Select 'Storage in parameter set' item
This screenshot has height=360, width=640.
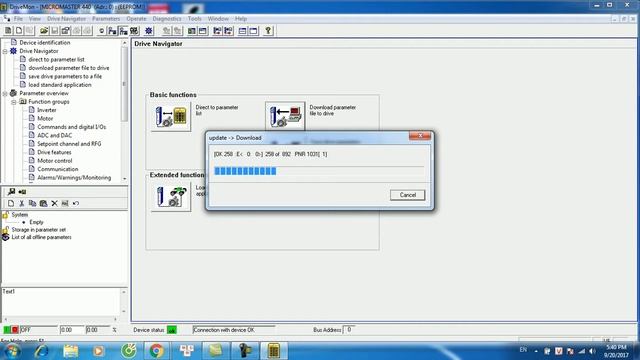[38, 230]
